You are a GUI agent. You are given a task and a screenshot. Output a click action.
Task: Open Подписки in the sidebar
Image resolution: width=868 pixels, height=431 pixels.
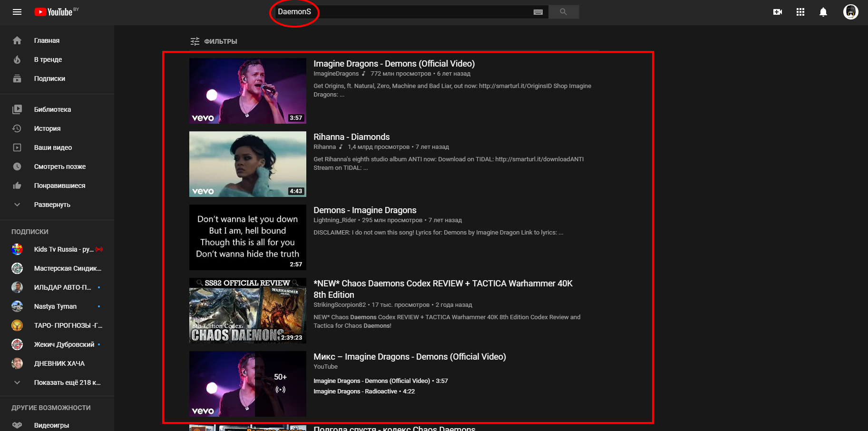tap(57, 78)
